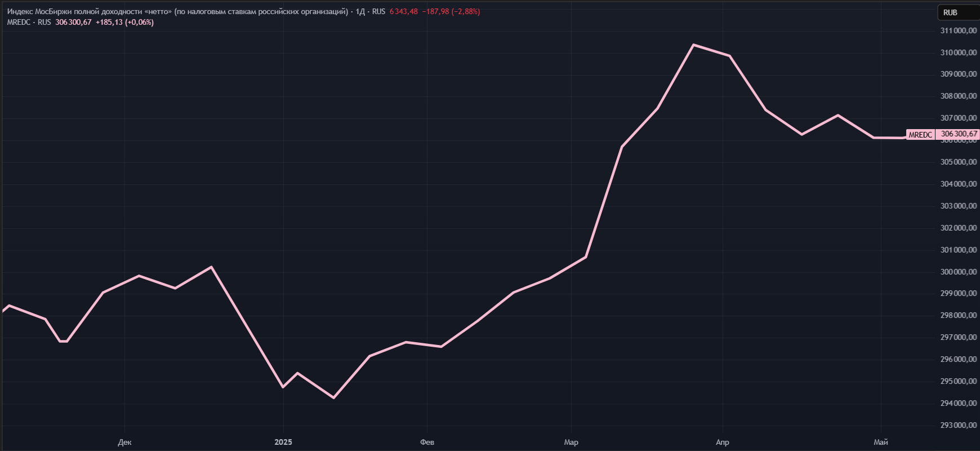
Task: Click the Дек label on time axis
Action: pos(124,442)
